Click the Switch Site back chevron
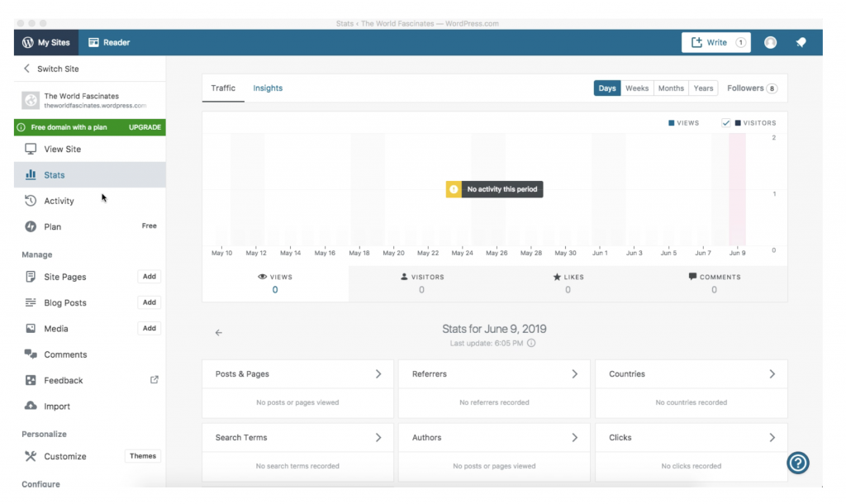846x504 pixels. [26, 69]
